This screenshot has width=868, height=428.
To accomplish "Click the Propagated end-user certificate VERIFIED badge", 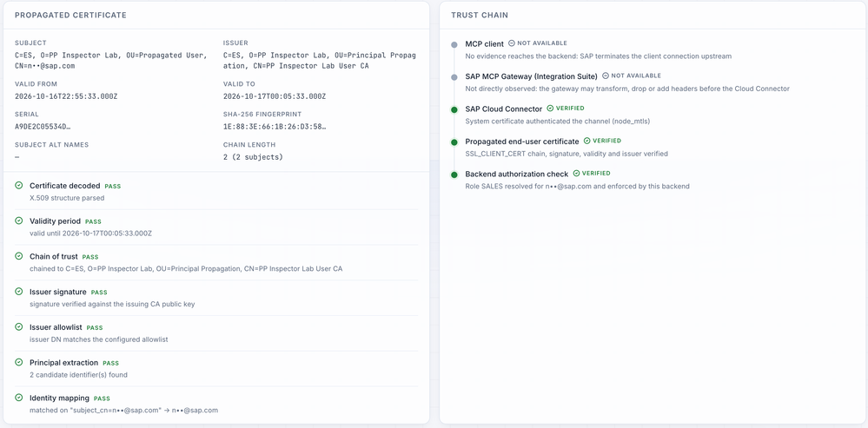I will click(x=603, y=141).
